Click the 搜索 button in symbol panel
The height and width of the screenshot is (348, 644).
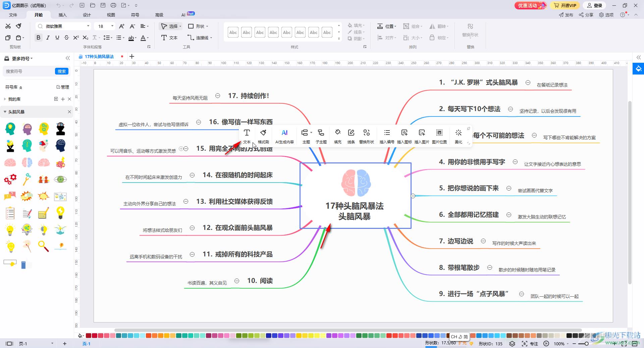pyautogui.click(x=62, y=71)
